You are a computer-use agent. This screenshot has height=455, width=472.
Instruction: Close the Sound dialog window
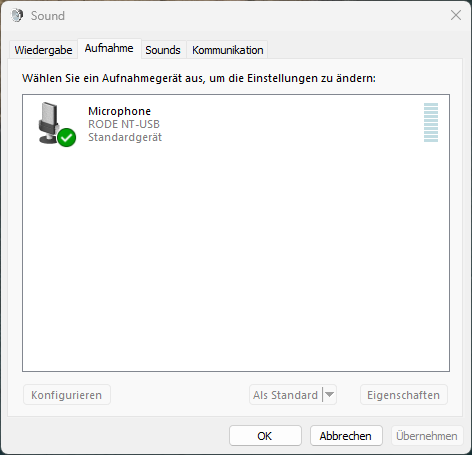pos(456,15)
